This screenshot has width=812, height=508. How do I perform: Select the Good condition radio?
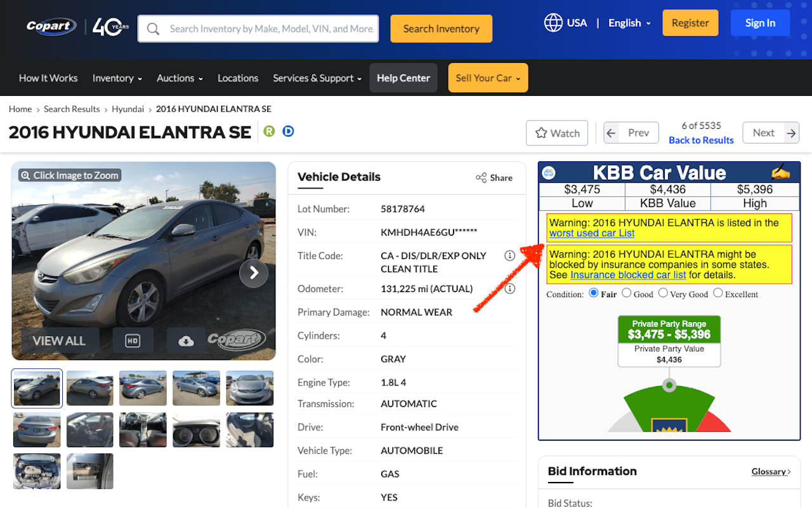pos(627,293)
